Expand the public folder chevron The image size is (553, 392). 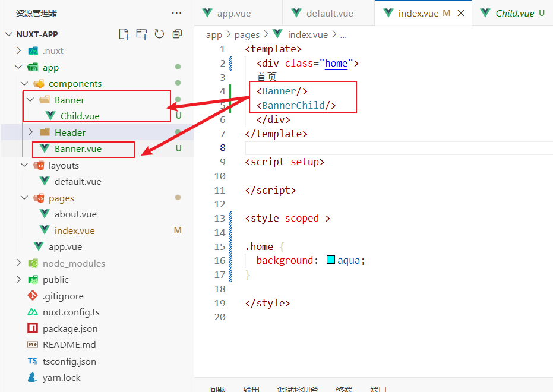18,279
